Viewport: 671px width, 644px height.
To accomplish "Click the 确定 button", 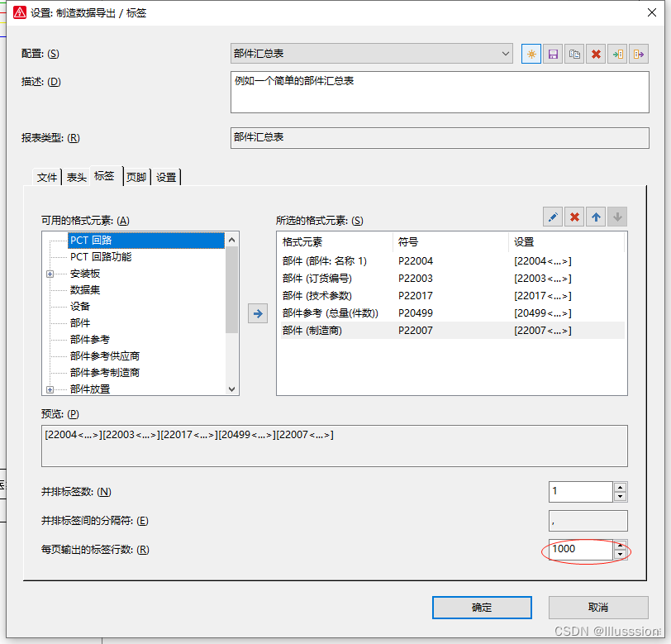I will [482, 607].
